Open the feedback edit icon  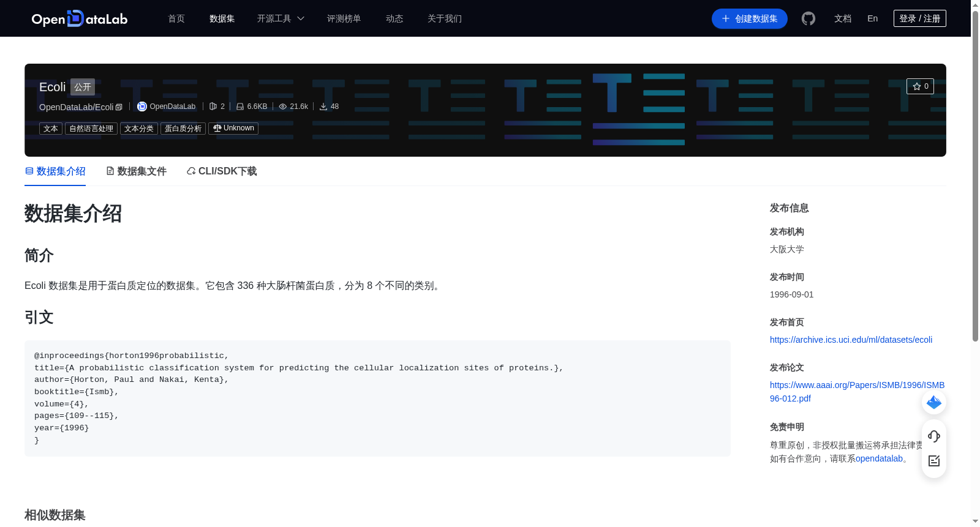(x=934, y=461)
